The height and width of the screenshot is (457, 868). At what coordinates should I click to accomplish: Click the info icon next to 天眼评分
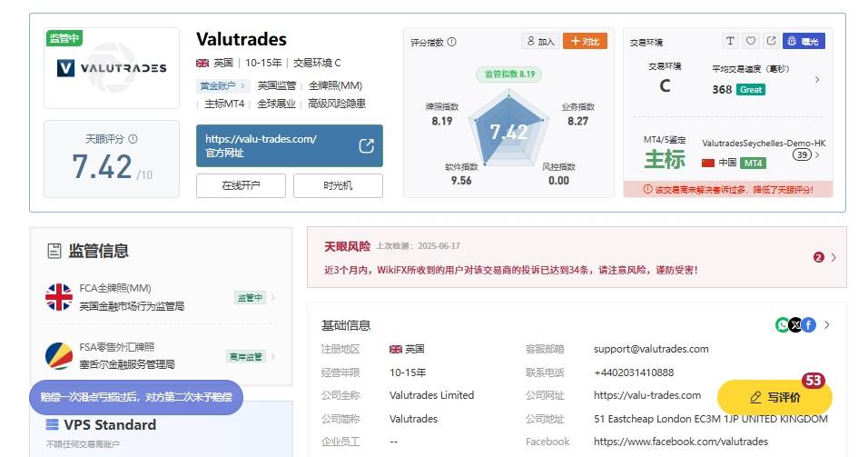click(x=133, y=139)
